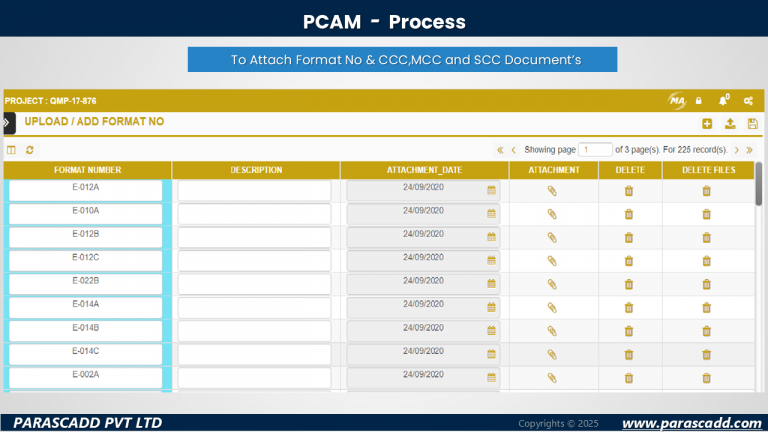Viewport: 768px width, 432px height.
Task: Sort by the FORMAT NUMBER column header
Action: pyautogui.click(x=88, y=170)
